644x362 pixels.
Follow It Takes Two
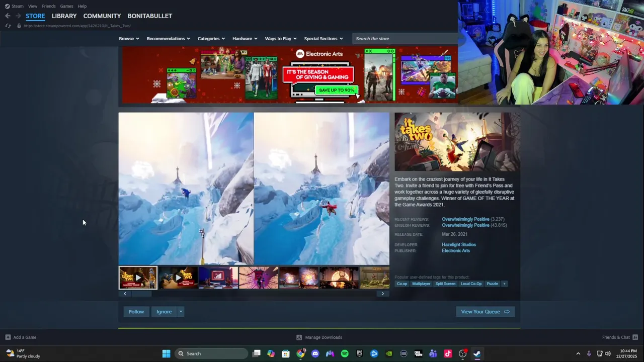click(136, 312)
